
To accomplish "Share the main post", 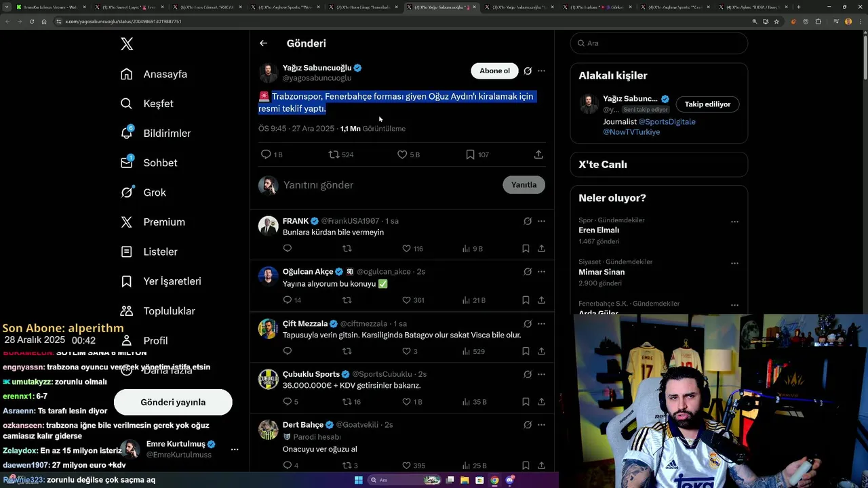I will coord(538,155).
